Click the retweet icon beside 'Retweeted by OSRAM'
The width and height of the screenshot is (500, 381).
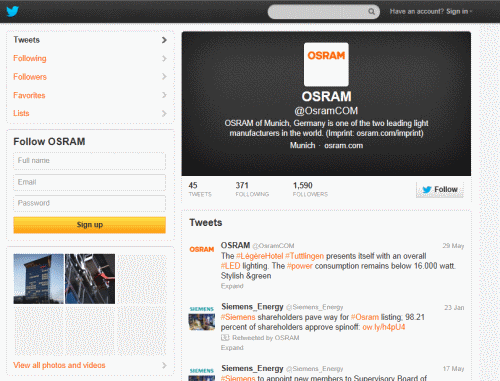click(225, 338)
